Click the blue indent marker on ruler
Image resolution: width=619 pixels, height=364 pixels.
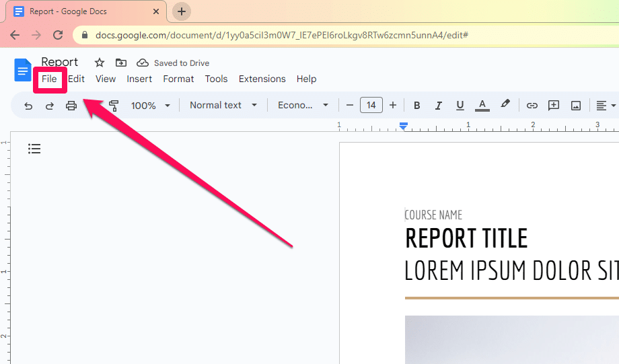pos(403,126)
